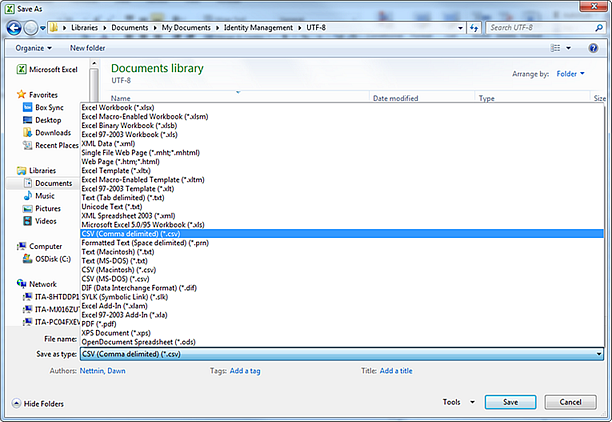
Task: Sort by Name column header
Action: (x=121, y=98)
